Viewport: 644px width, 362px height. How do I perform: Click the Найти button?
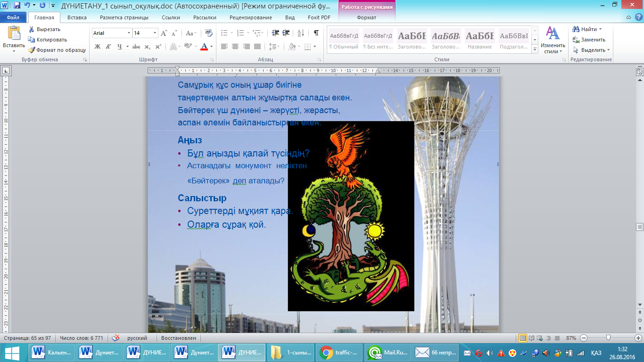[588, 29]
